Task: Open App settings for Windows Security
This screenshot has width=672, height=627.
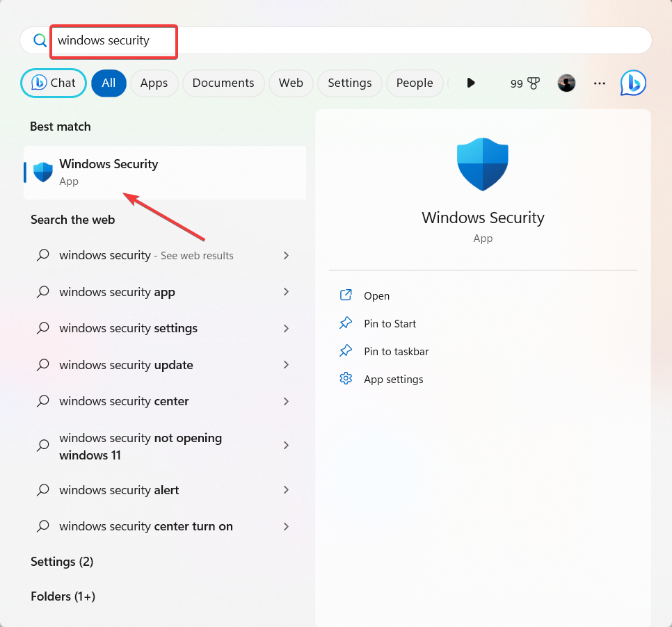Action: pos(394,380)
